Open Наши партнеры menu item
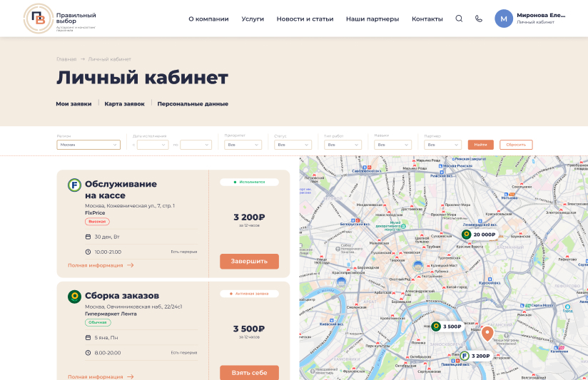Image resolution: width=588 pixels, height=380 pixels. pyautogui.click(x=372, y=19)
